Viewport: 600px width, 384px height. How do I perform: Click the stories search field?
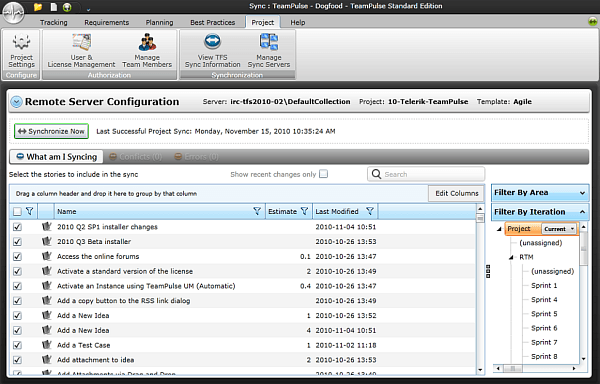click(426, 174)
